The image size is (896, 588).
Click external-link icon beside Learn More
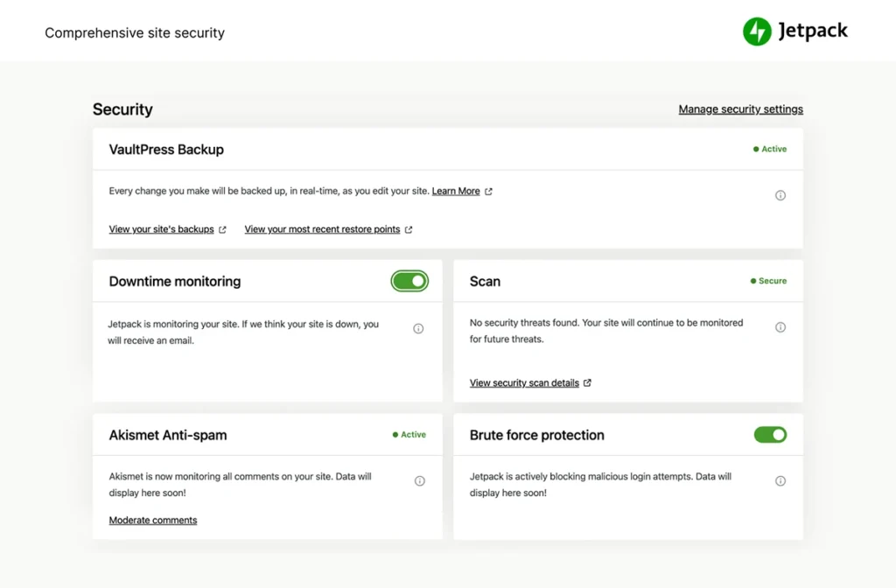pos(488,192)
